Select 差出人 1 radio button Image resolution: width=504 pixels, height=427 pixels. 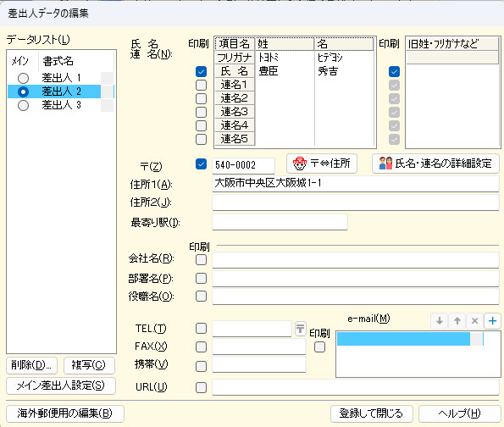tap(23, 78)
